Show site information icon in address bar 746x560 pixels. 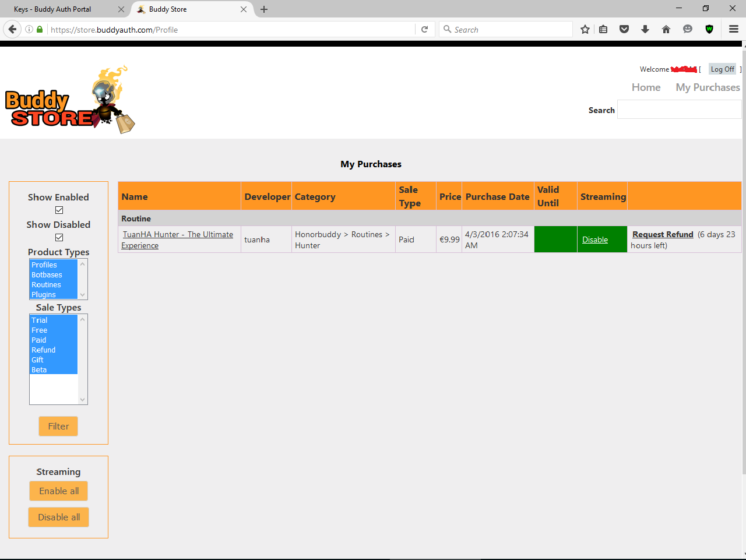coord(29,30)
